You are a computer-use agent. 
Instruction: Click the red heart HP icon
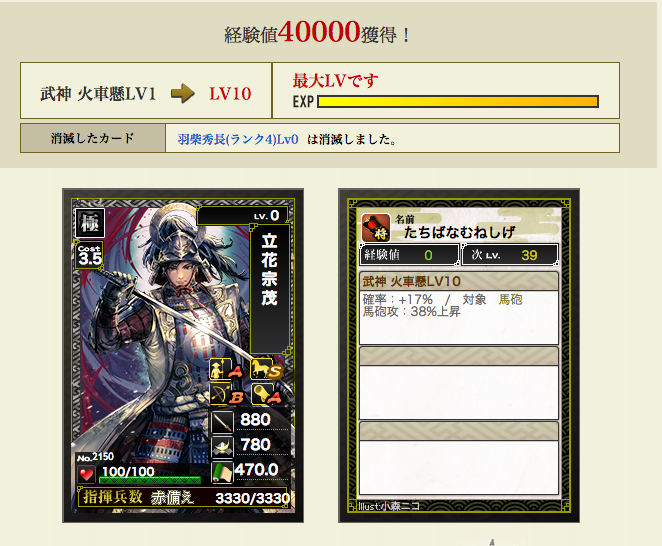(87, 474)
